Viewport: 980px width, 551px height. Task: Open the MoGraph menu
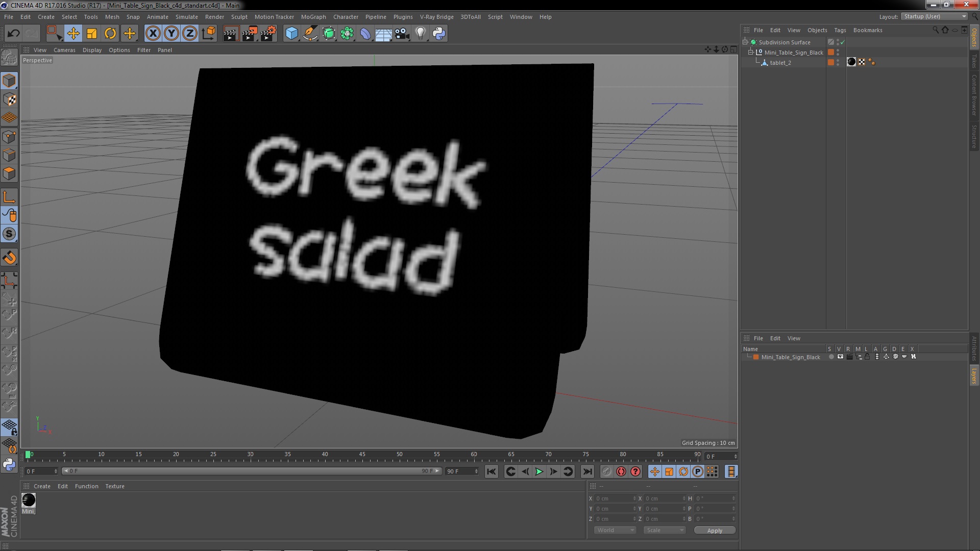[313, 17]
